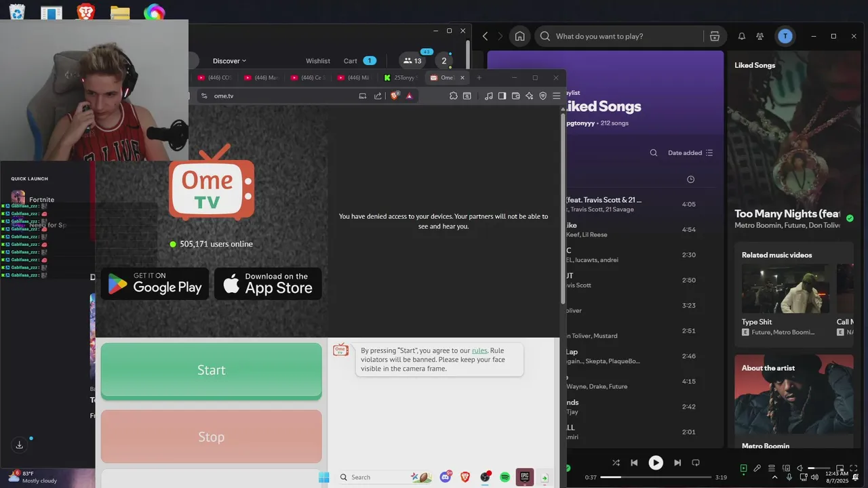The image size is (868, 488).
Task: Open Recycle Bin desktop icon
Action: pyautogui.click(x=17, y=11)
